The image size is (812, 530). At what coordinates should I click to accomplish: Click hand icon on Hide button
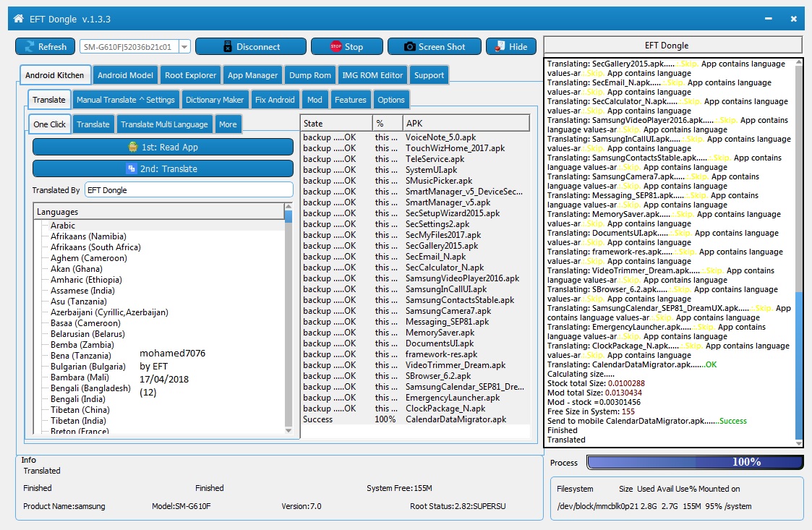(500, 46)
